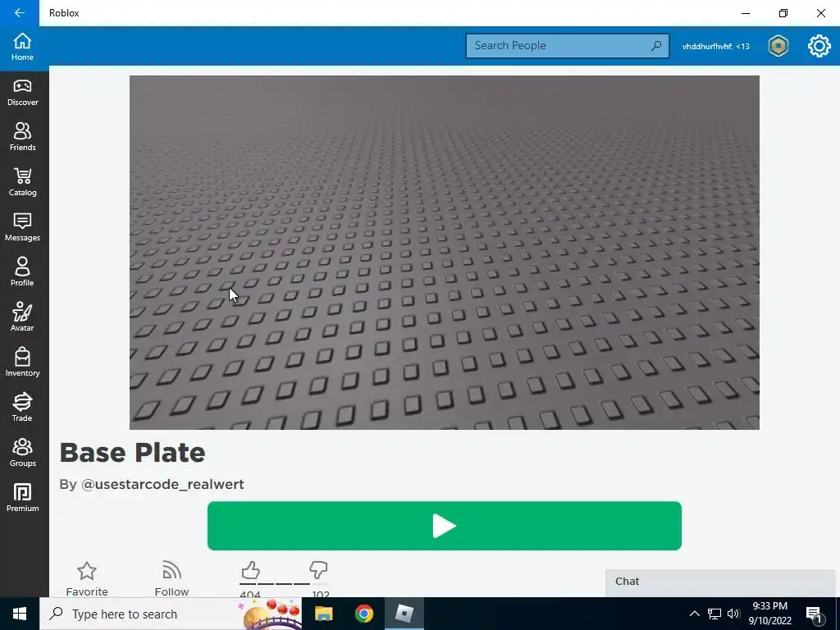Click the back arrow in the title bar
Image resolution: width=840 pixels, height=630 pixels.
20,13
